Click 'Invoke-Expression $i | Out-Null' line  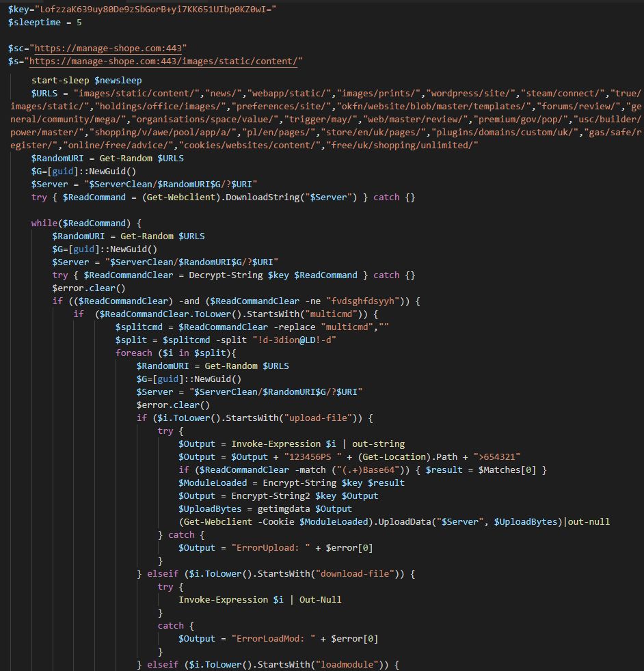[x=260, y=599]
